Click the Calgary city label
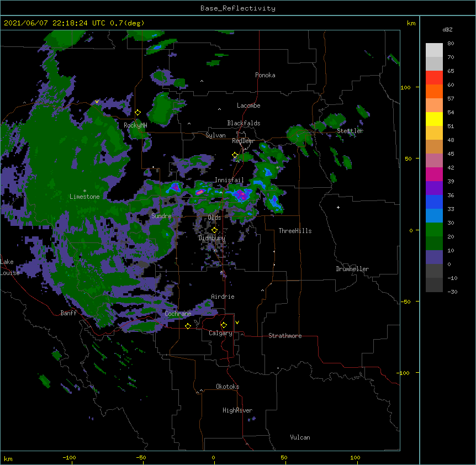The width and height of the screenshot is (476, 465). point(220,333)
